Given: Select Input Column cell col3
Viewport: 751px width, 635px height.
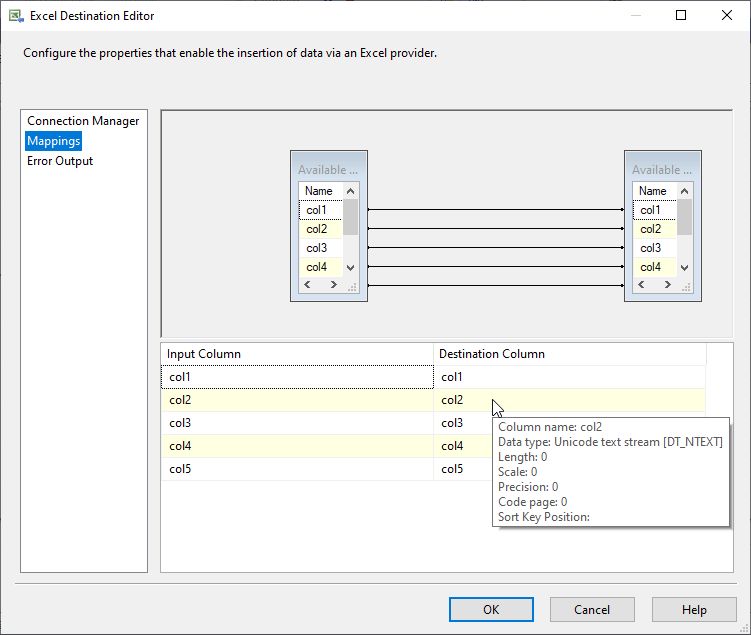Looking at the screenshot, I should [297, 423].
